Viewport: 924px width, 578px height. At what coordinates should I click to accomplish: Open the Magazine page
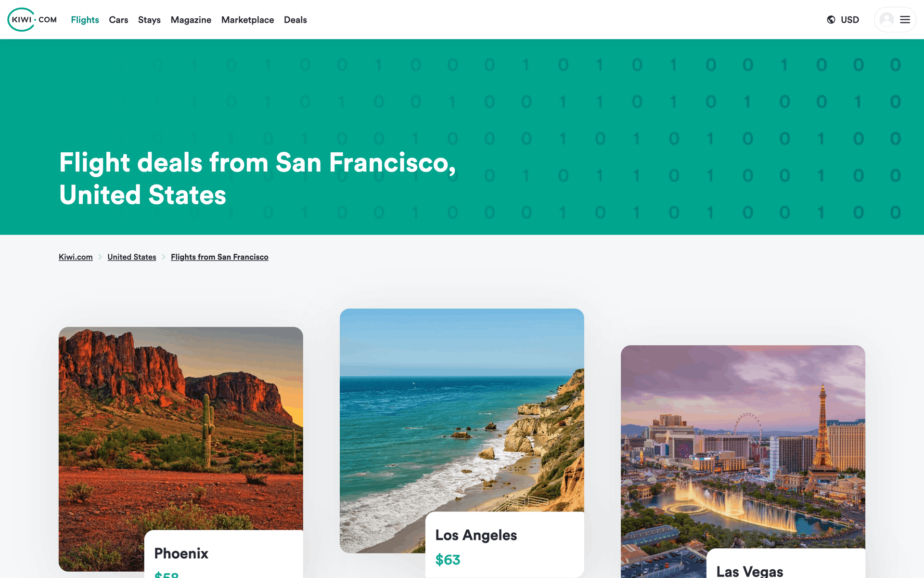click(191, 20)
